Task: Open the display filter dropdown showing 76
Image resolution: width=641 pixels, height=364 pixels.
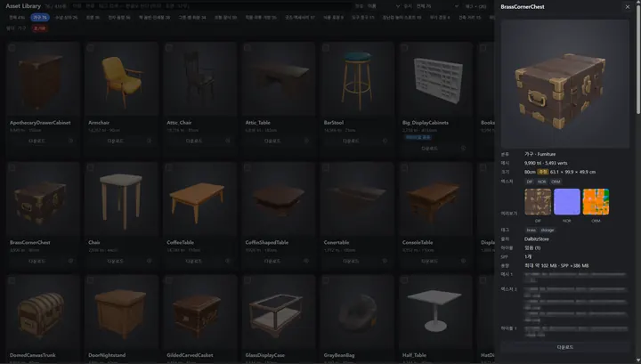Action: click(437, 6)
